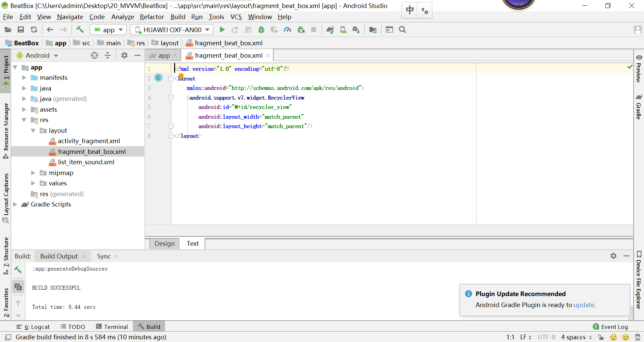This screenshot has width=644, height=342.
Task: Open the app run configuration dropdown
Action: (x=108, y=30)
